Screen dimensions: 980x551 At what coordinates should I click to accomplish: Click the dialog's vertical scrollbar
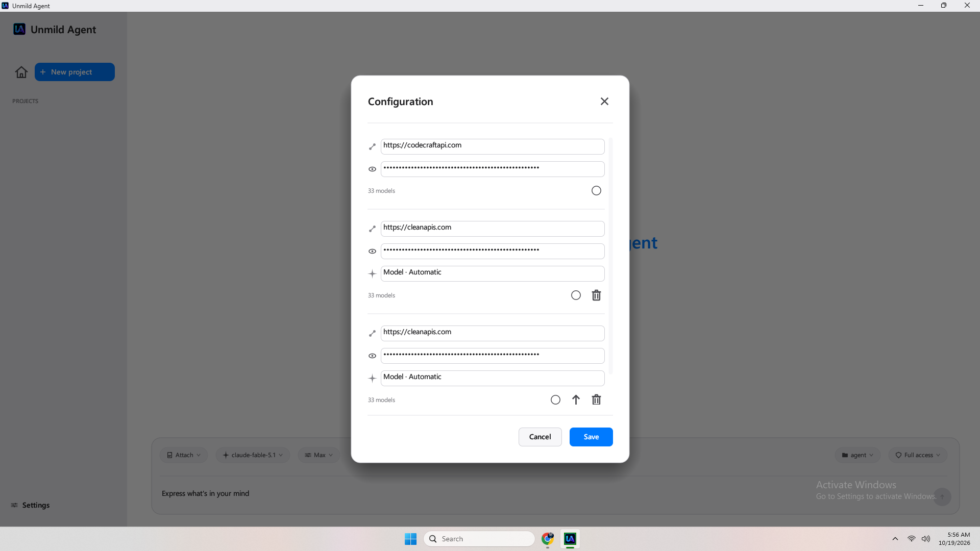(x=610, y=255)
